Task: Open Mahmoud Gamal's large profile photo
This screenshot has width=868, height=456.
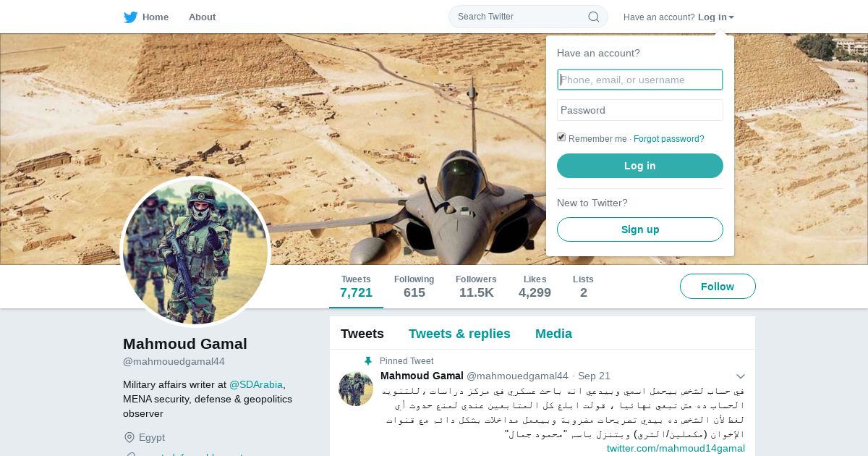Action: [195, 251]
